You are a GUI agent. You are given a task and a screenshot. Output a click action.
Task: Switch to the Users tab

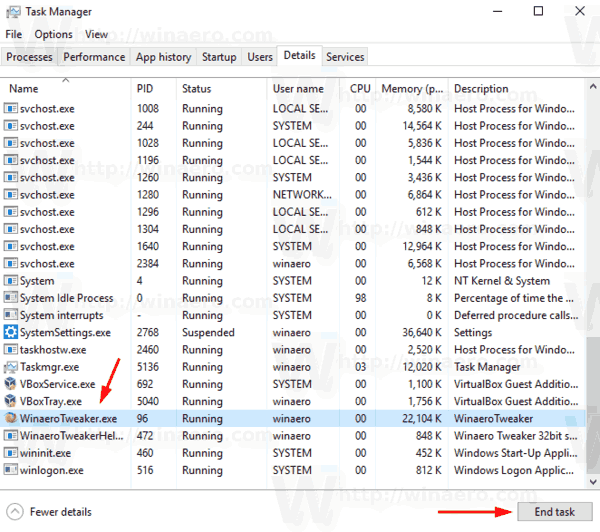point(260,57)
